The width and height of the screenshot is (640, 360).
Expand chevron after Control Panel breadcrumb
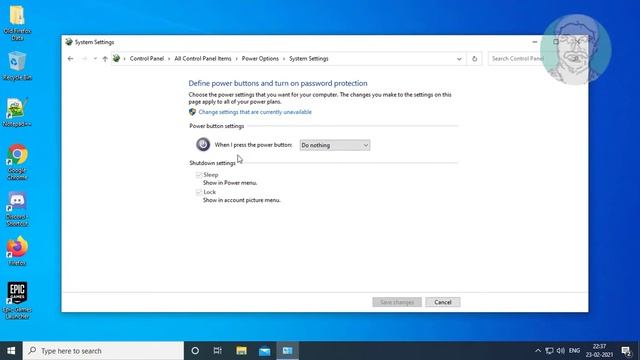(x=169, y=59)
